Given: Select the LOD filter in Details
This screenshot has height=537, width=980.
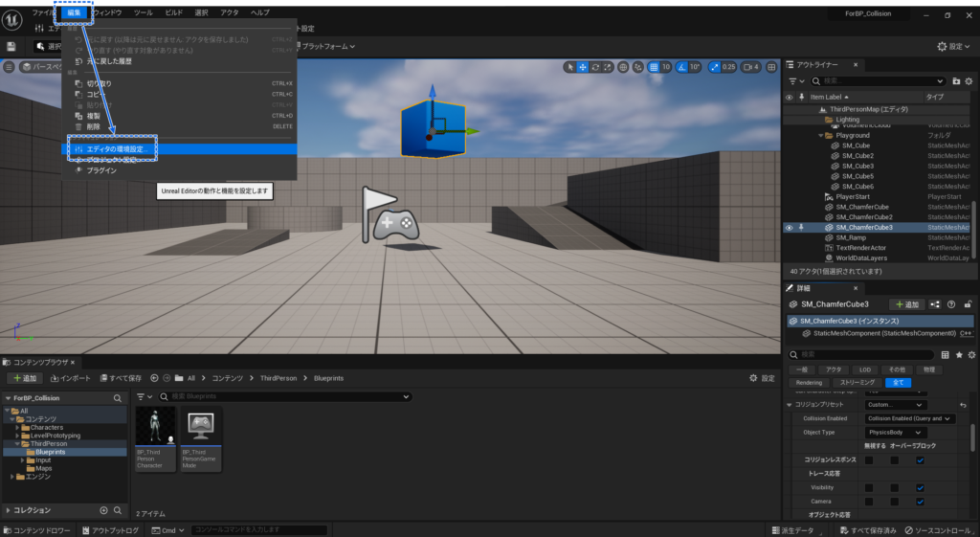Looking at the screenshot, I should (x=865, y=369).
